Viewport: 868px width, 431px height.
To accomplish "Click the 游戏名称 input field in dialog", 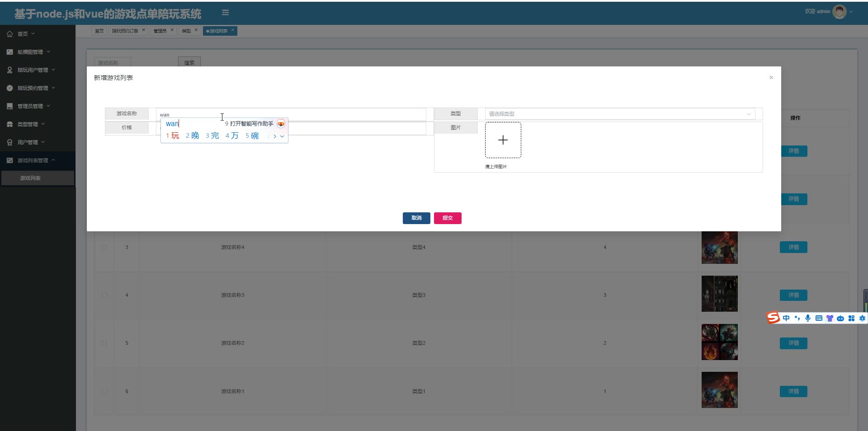I will pyautogui.click(x=291, y=114).
